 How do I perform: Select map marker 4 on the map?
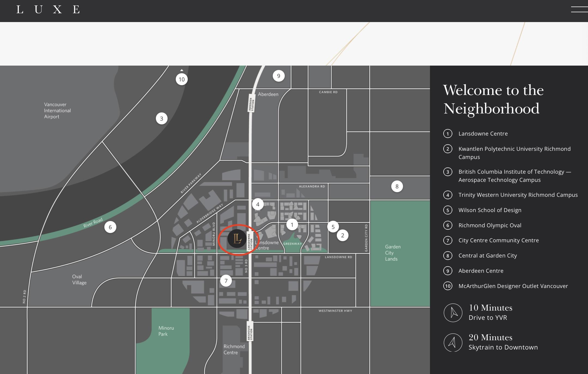point(258,204)
